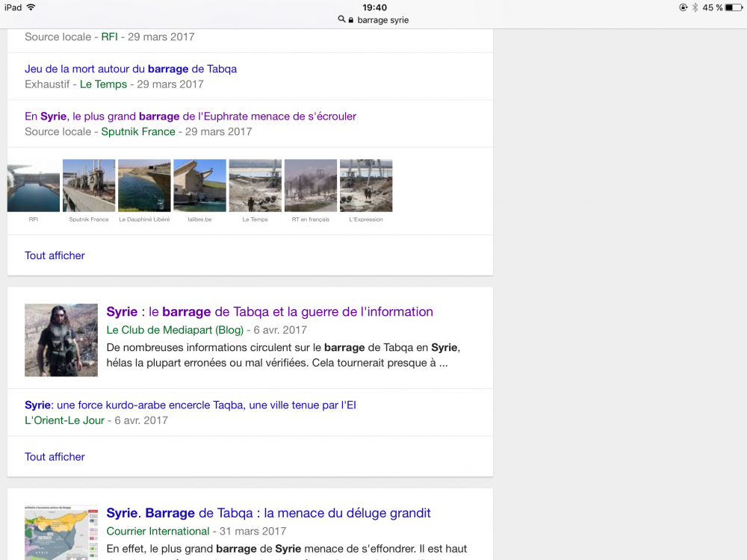Select the Sputnik France thumbnail image
Screen dimensions: 747x560
89,186
